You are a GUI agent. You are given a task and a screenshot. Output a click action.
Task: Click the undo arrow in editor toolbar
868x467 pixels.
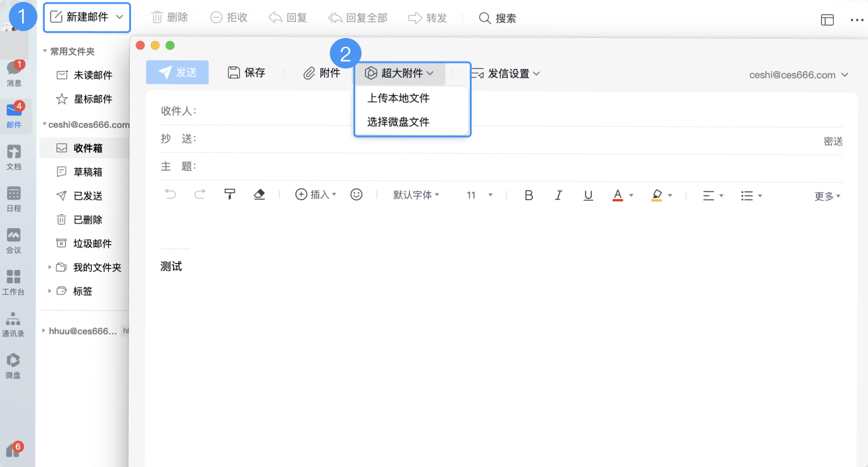(x=170, y=195)
